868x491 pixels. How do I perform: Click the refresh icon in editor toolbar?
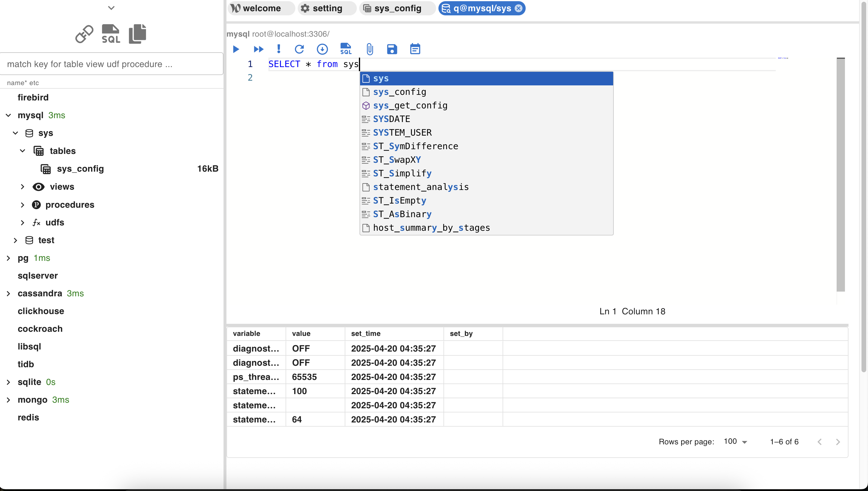pos(299,49)
